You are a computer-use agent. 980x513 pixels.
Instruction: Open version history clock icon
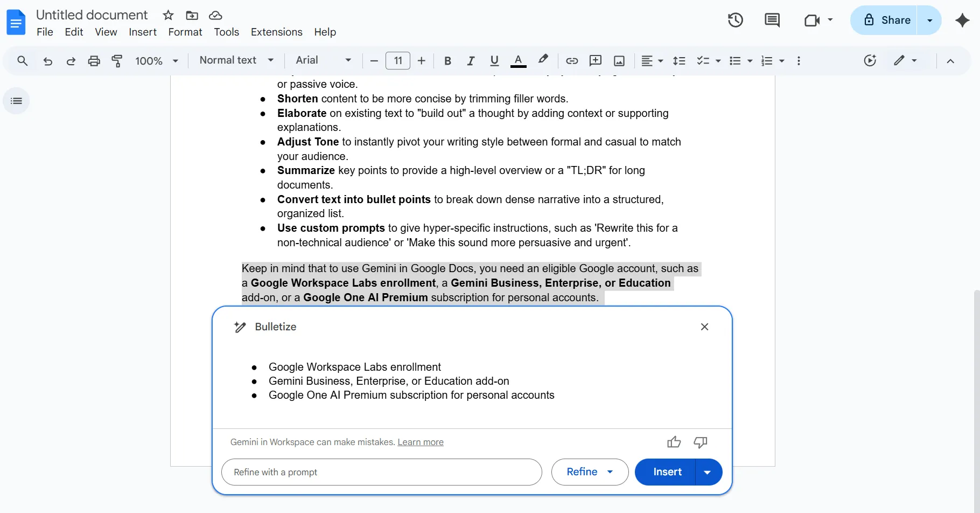(735, 20)
